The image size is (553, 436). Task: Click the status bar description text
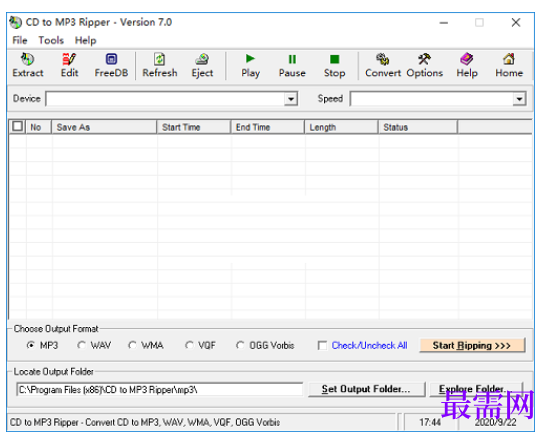click(145, 422)
